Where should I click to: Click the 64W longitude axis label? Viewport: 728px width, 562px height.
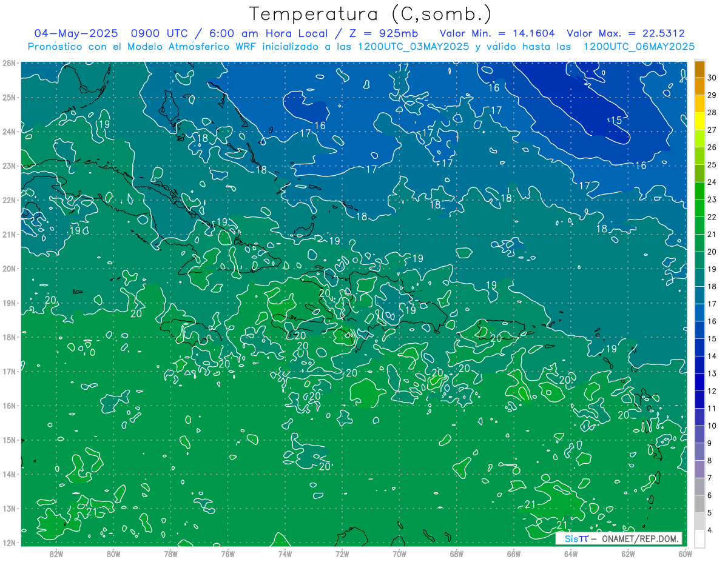coord(571,553)
